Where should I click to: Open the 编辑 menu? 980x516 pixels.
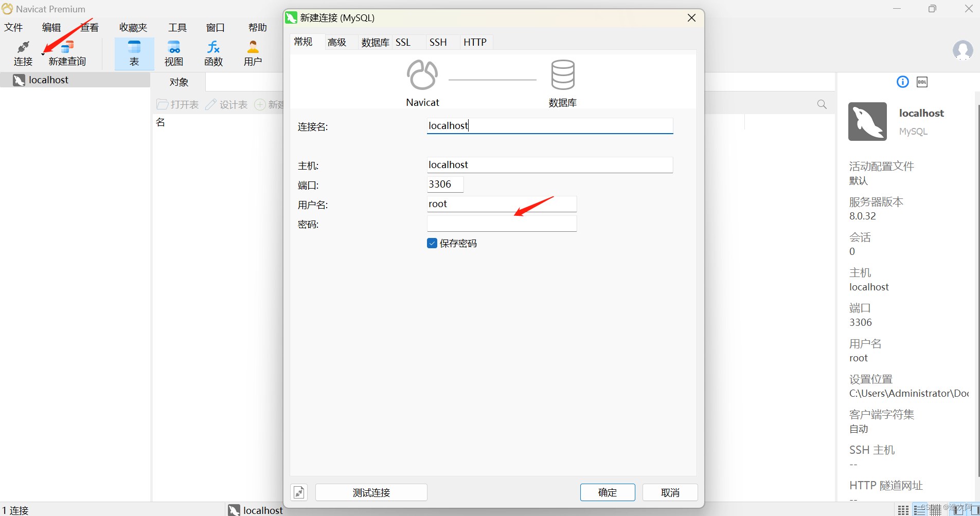coord(51,27)
